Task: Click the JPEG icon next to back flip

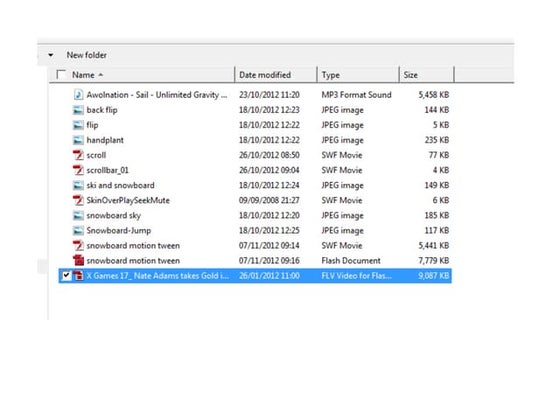Action: [78, 110]
